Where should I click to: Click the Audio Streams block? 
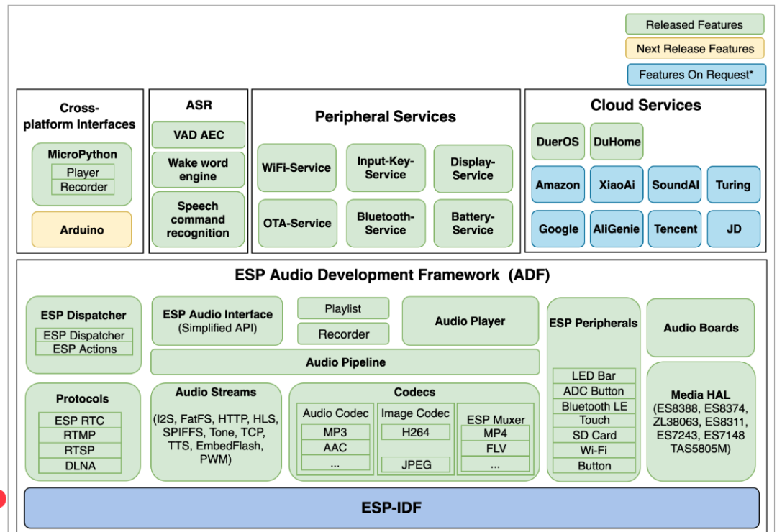(x=216, y=432)
